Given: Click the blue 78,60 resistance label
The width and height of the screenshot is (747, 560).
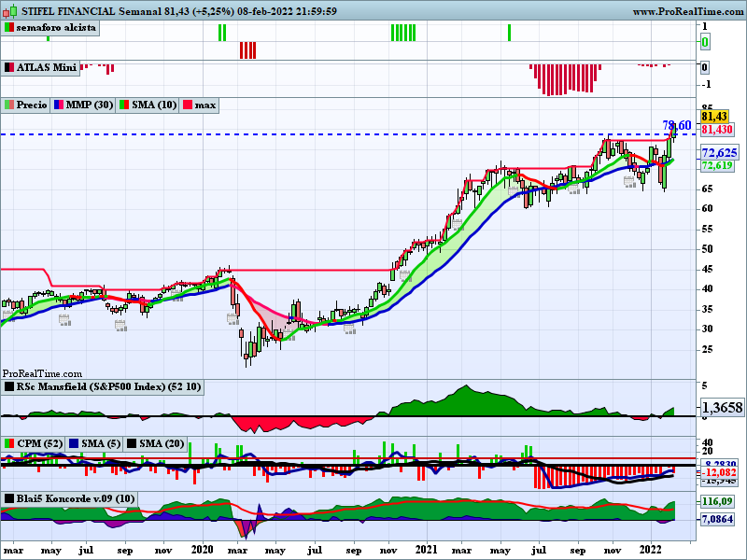Looking at the screenshot, I should point(676,126).
